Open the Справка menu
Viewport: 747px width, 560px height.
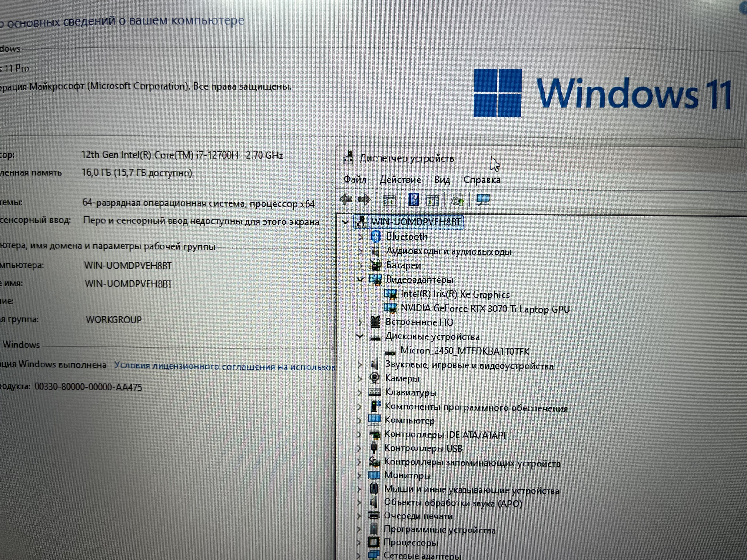click(481, 180)
